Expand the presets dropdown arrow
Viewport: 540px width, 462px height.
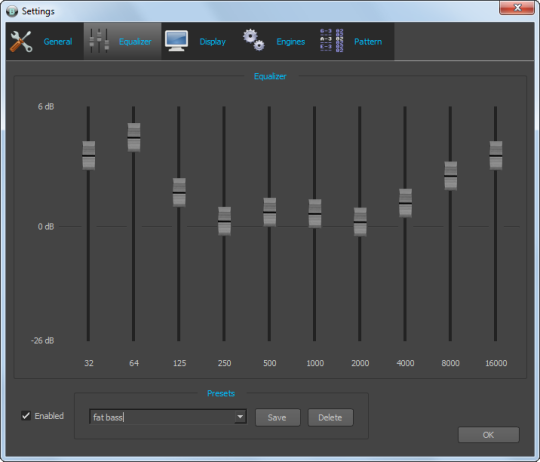240,417
